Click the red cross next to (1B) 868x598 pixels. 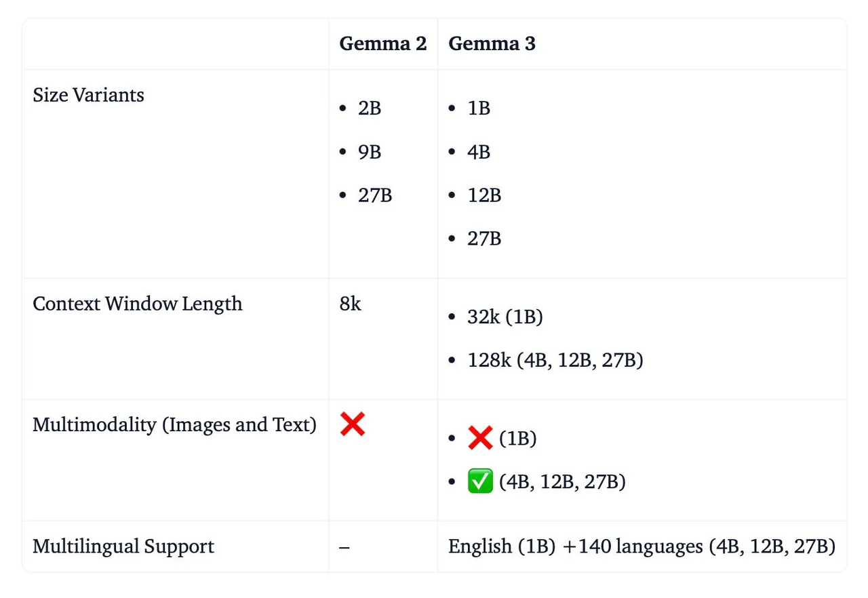point(480,439)
